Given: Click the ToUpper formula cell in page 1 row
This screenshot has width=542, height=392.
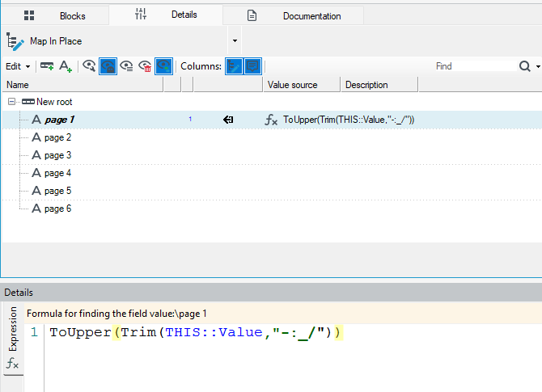Looking at the screenshot, I should pos(349,120).
